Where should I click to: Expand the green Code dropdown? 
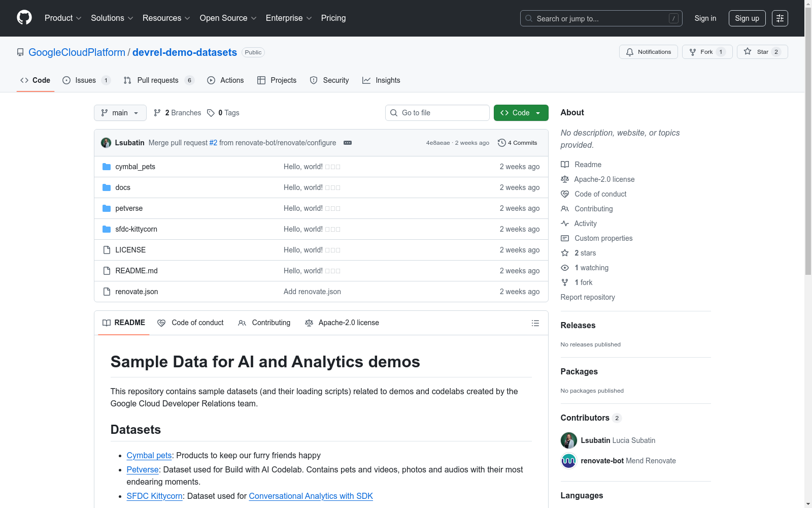click(521, 113)
